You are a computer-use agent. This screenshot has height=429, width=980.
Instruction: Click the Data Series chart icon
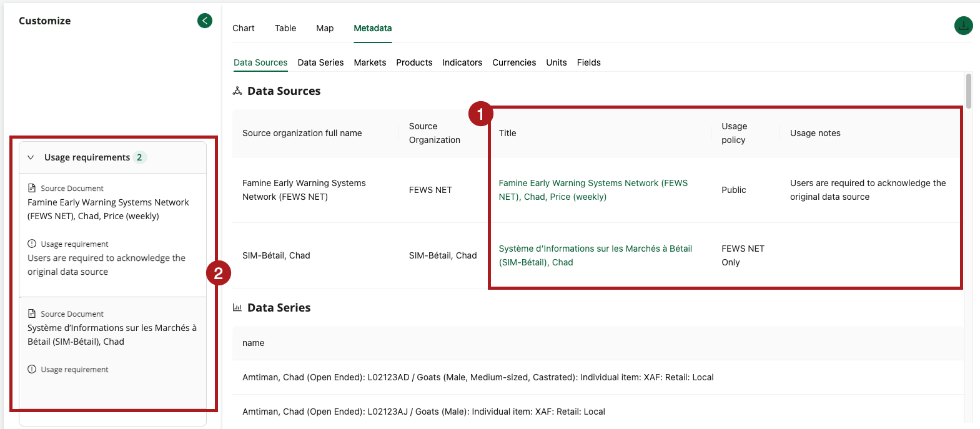click(x=237, y=307)
